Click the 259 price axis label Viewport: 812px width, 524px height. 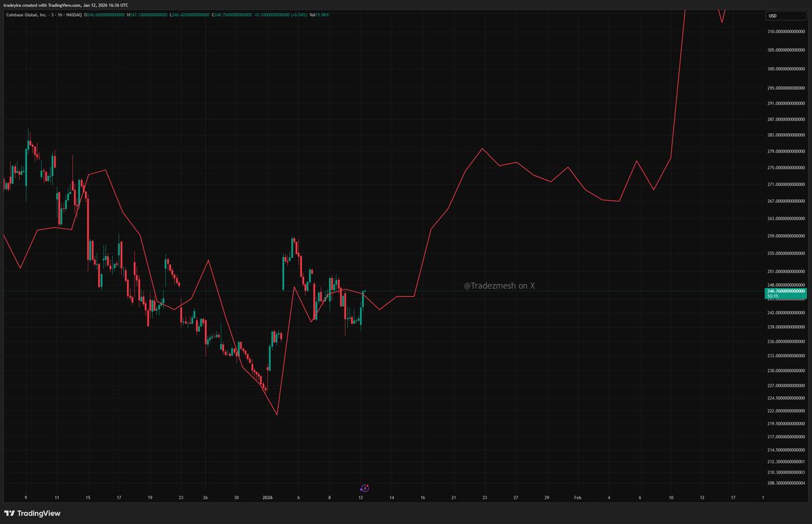[x=786, y=236]
